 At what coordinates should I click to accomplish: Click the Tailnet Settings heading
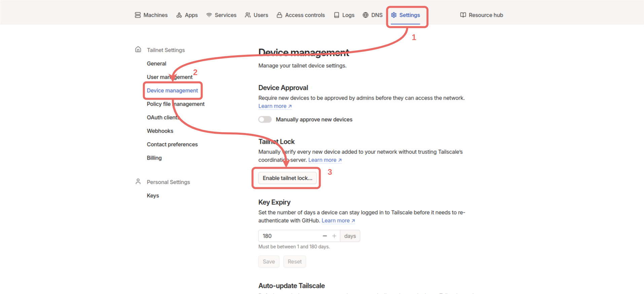click(166, 50)
